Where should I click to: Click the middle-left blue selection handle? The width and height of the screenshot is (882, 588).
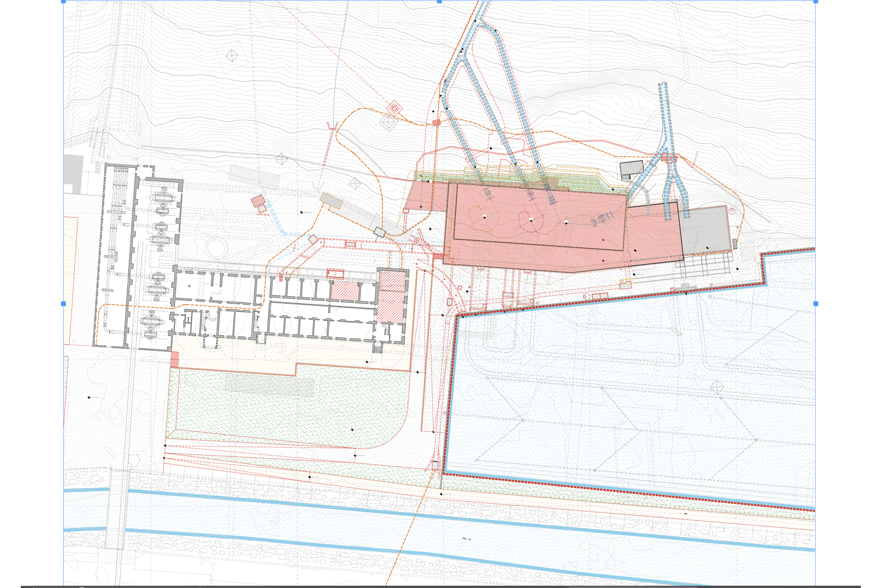tap(63, 303)
